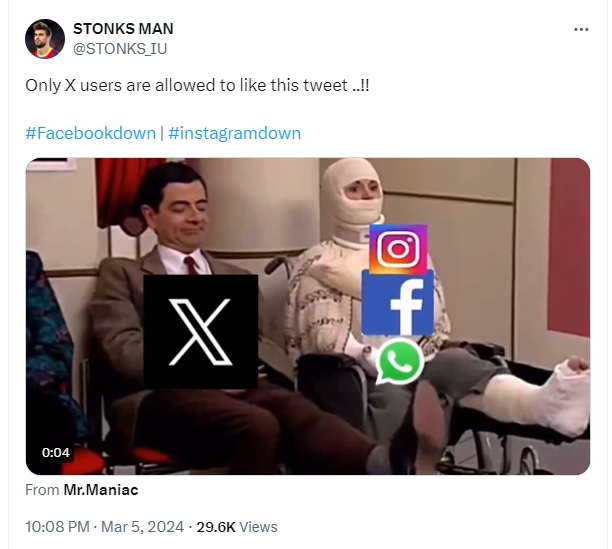612x549 pixels.
Task: Click the black X logo in the video
Action: [201, 332]
